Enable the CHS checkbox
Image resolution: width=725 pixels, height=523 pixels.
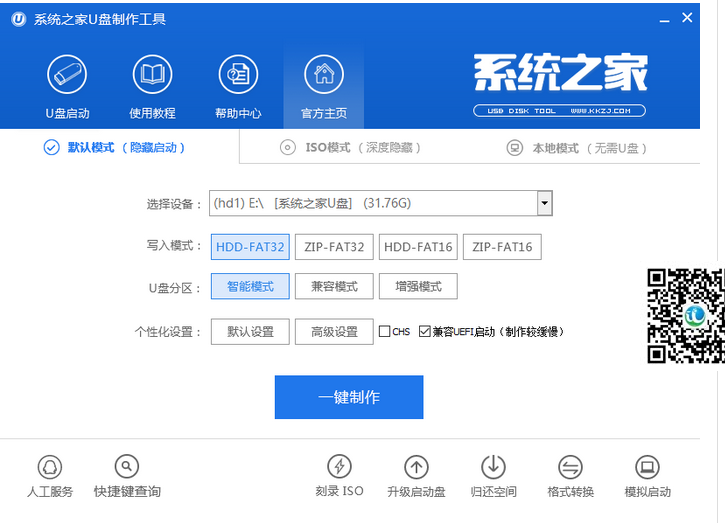click(385, 331)
